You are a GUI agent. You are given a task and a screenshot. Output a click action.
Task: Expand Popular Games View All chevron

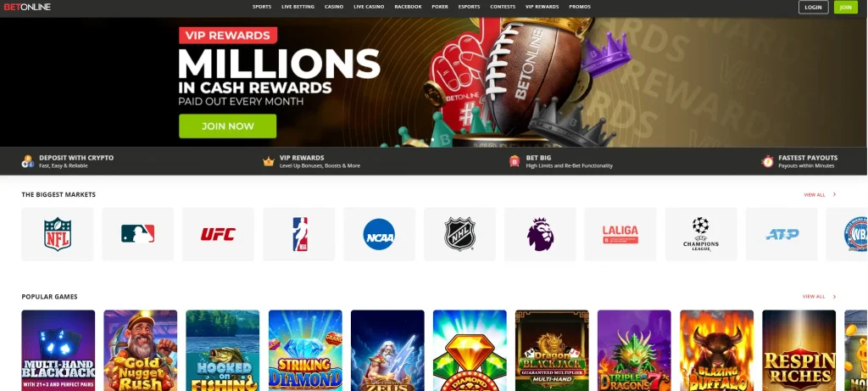(834, 296)
